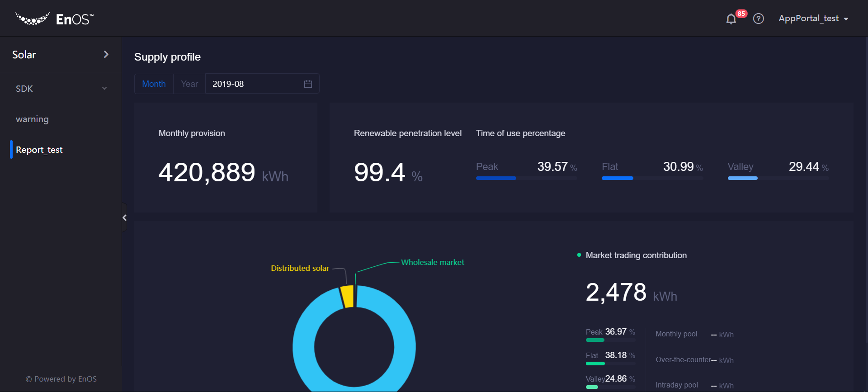Click the 39.57 % Peak value

click(557, 167)
